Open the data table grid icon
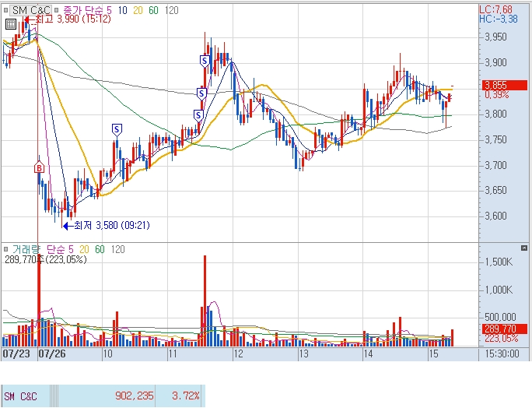 tap(11, 24)
